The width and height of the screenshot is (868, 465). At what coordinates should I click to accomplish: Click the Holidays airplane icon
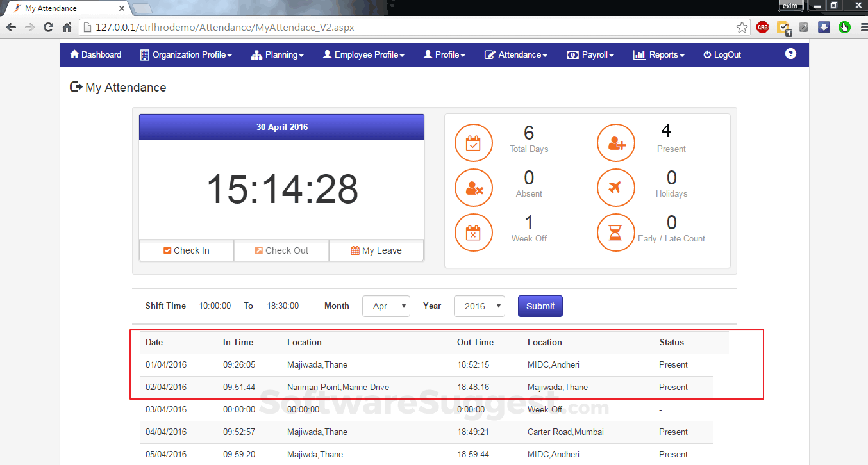point(615,188)
